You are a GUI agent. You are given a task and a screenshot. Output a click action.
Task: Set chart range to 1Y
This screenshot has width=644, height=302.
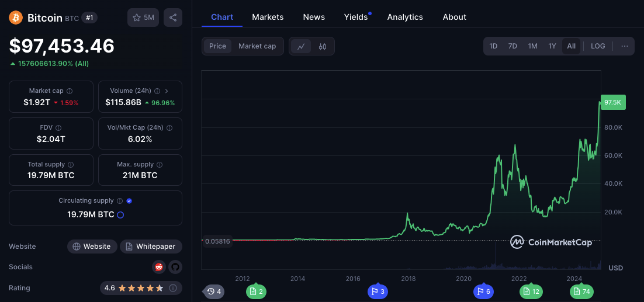pyautogui.click(x=552, y=46)
